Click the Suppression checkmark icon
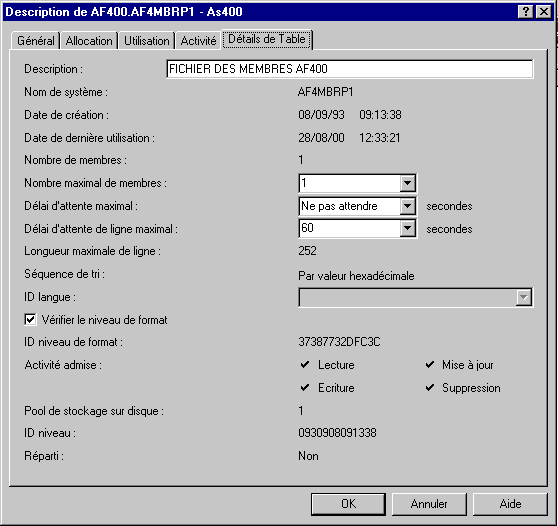This screenshot has height=526, width=558. (430, 387)
